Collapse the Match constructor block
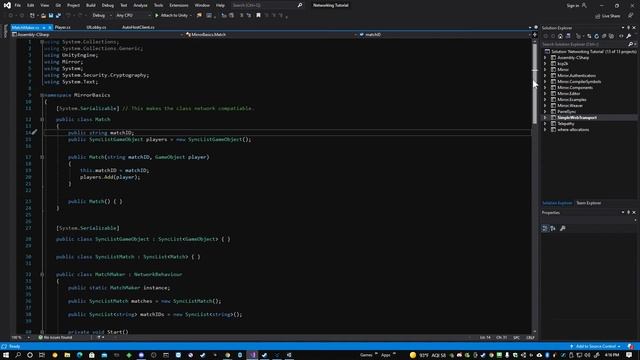The width and height of the screenshot is (640, 360). (x=42, y=157)
